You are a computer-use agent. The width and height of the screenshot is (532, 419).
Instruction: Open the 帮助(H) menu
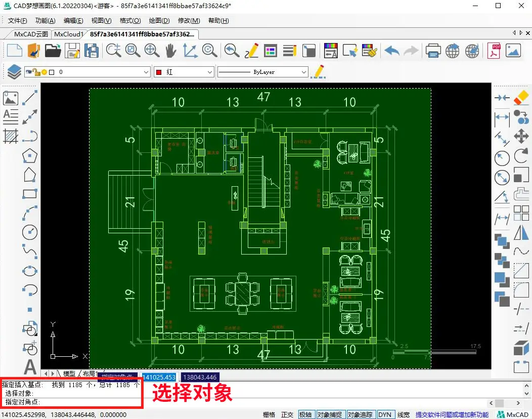click(218, 21)
